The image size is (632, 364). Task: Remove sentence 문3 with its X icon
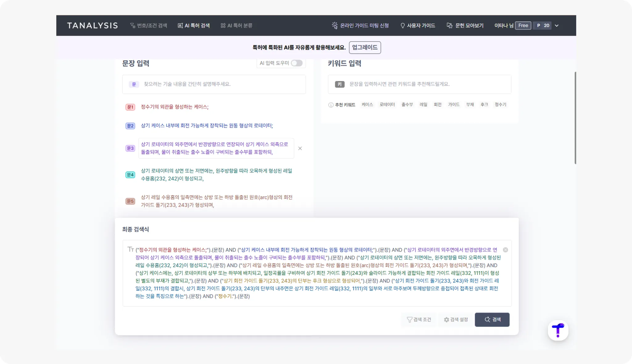300,149
